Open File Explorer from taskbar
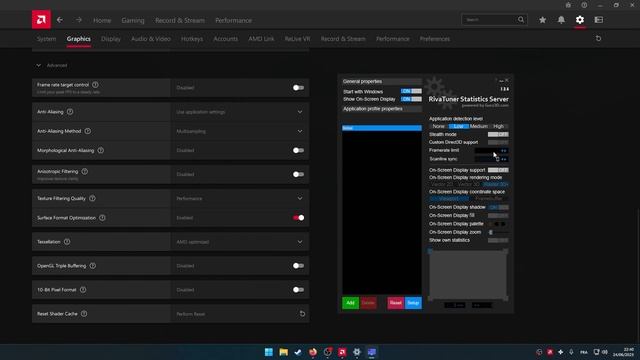640x360 pixels. [283, 352]
